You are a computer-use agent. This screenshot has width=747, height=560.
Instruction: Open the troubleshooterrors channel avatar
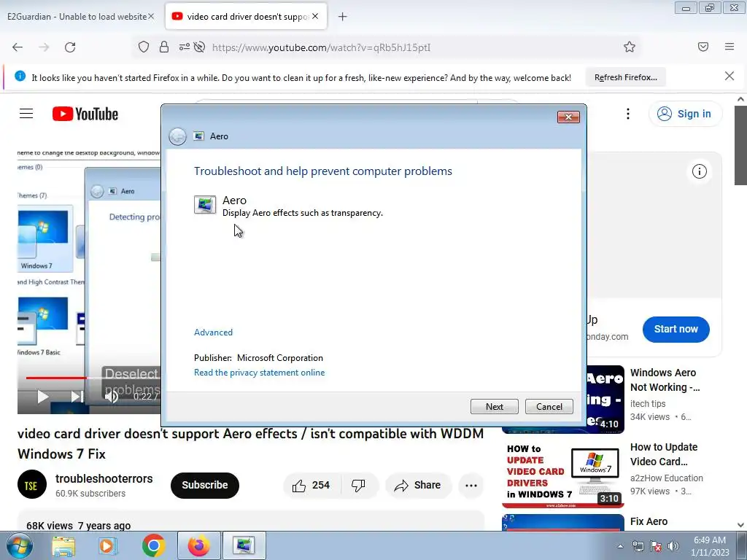[x=32, y=485]
